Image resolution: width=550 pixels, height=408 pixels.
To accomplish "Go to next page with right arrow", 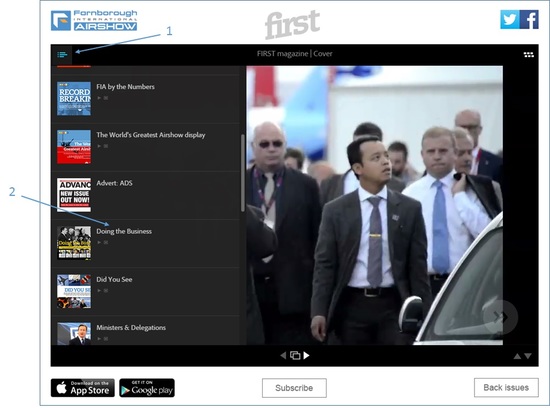I will [306, 355].
